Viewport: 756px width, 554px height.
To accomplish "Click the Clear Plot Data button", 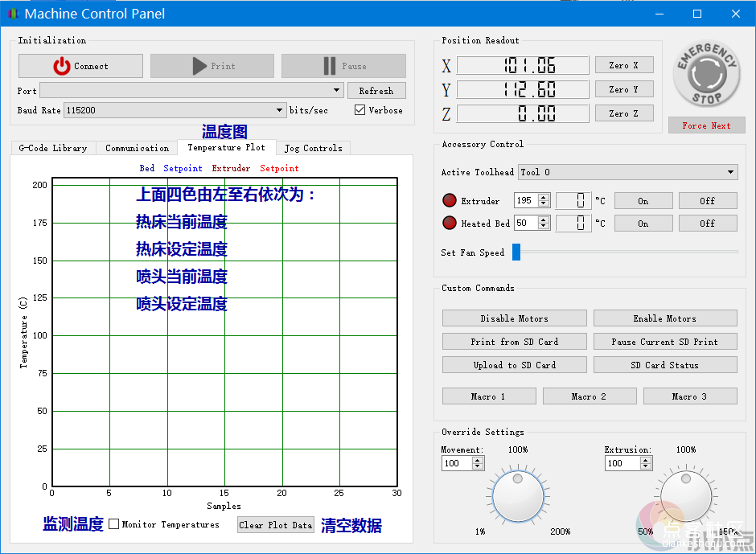I will click(276, 524).
